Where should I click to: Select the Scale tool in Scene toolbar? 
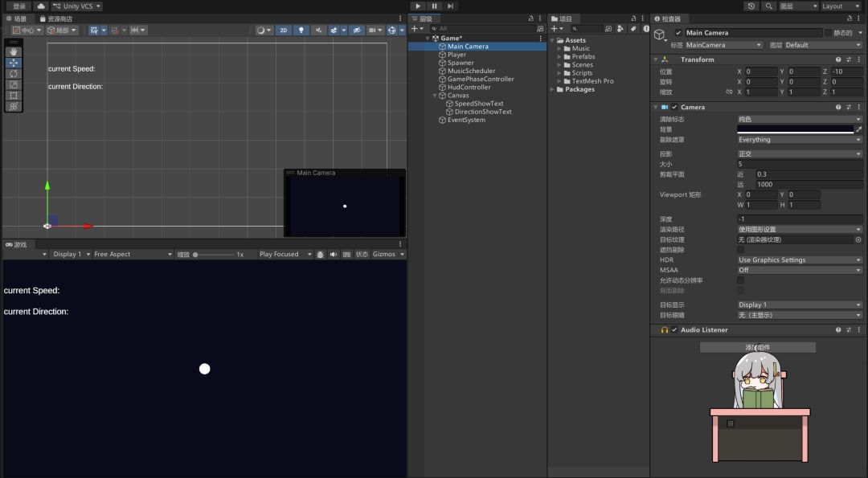coord(14,84)
